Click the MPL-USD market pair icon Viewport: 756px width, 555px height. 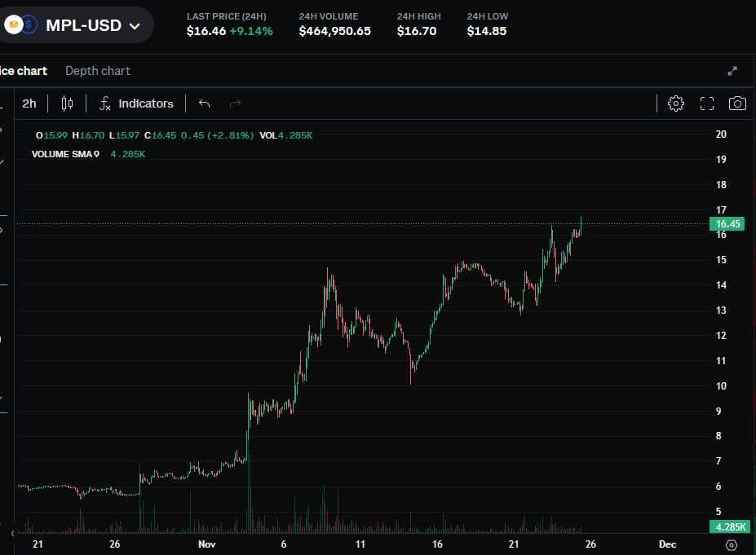[20, 25]
